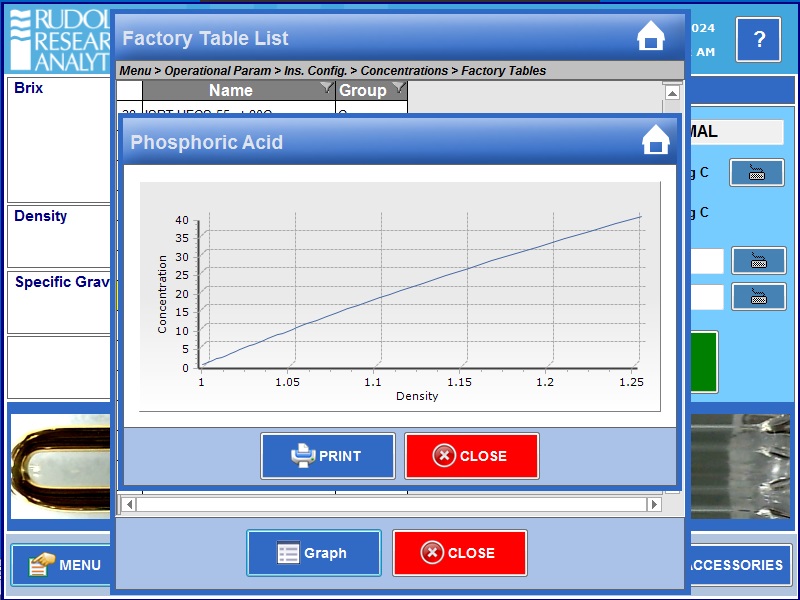Image resolution: width=800 pixels, height=600 pixels.
Task: Click the lowest keyboard icon button on right panel
Action: click(759, 296)
